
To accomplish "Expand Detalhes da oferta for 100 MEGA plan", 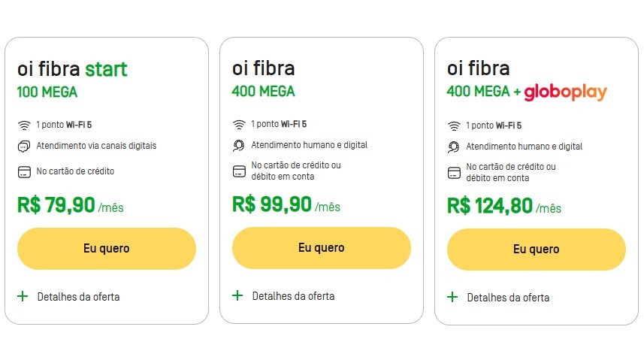I will click(68, 297).
